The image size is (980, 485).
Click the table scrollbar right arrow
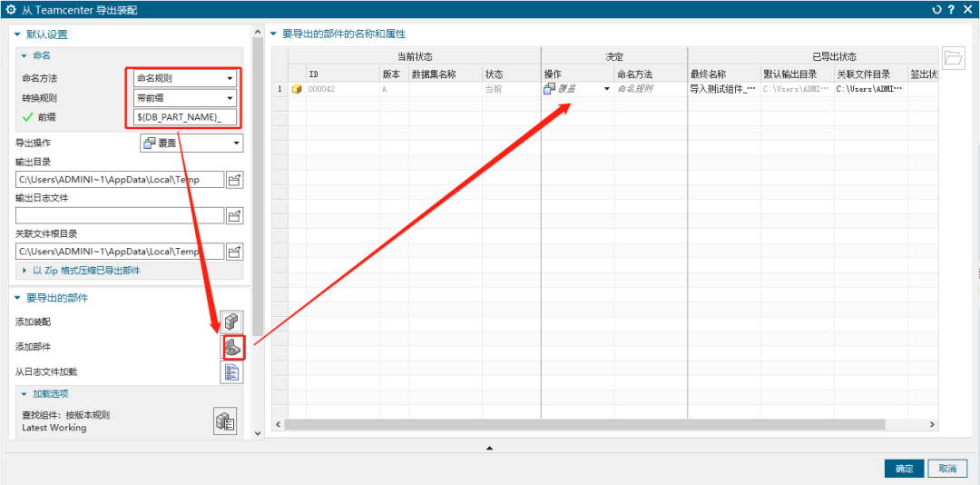(x=932, y=424)
